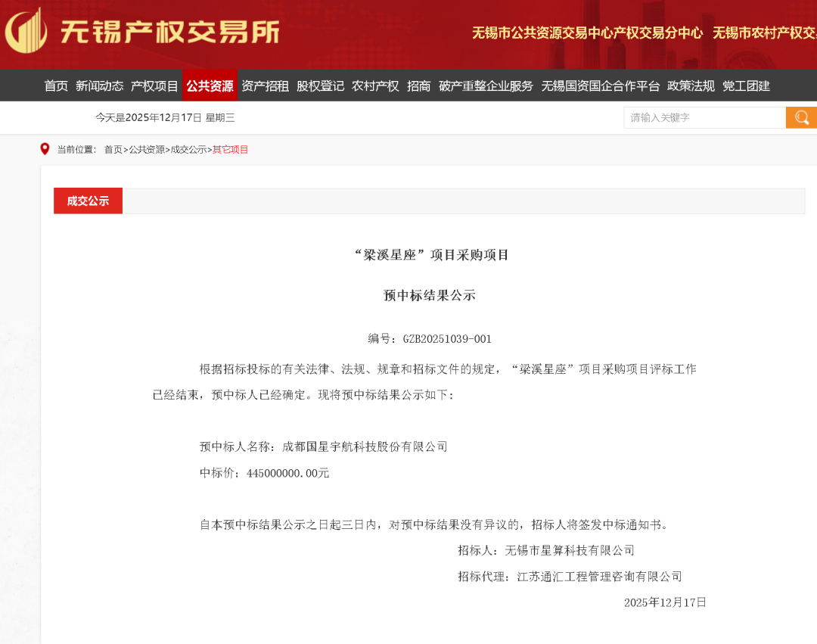The image size is (817, 644).
Task: Open 股权登记 in the navigation bar
Action: 320,86
